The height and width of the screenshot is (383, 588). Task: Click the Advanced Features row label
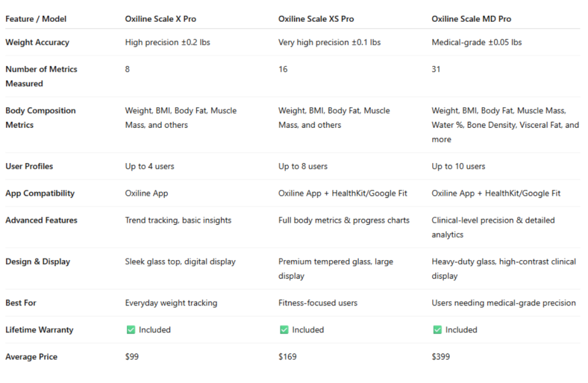41,220
